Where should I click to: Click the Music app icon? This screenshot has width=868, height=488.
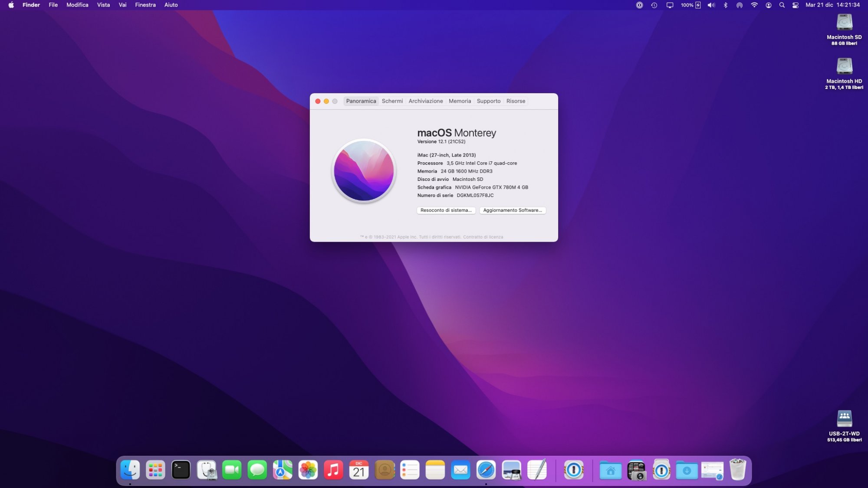pyautogui.click(x=333, y=470)
